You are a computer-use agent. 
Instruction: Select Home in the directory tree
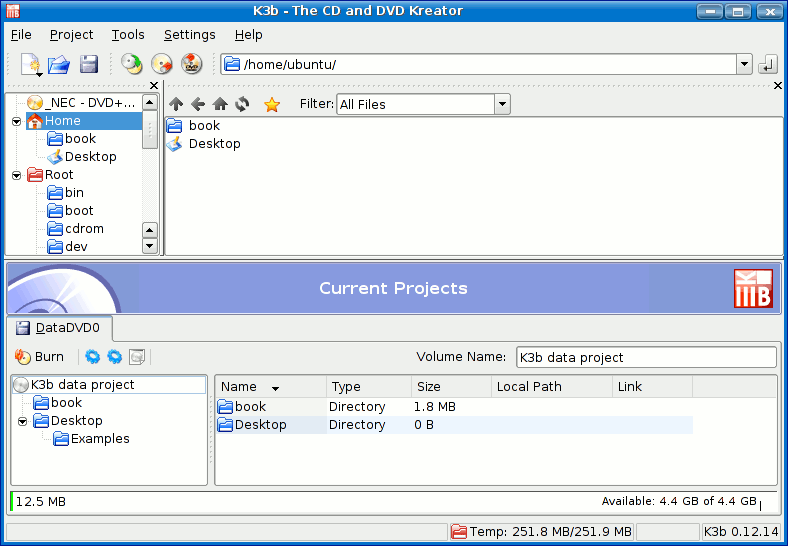pyautogui.click(x=84, y=121)
